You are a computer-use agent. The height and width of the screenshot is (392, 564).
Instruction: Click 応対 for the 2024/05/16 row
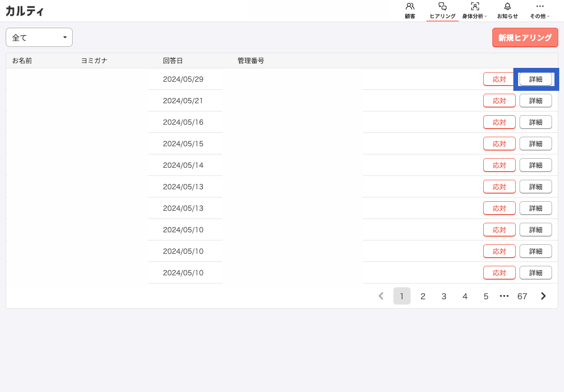499,122
